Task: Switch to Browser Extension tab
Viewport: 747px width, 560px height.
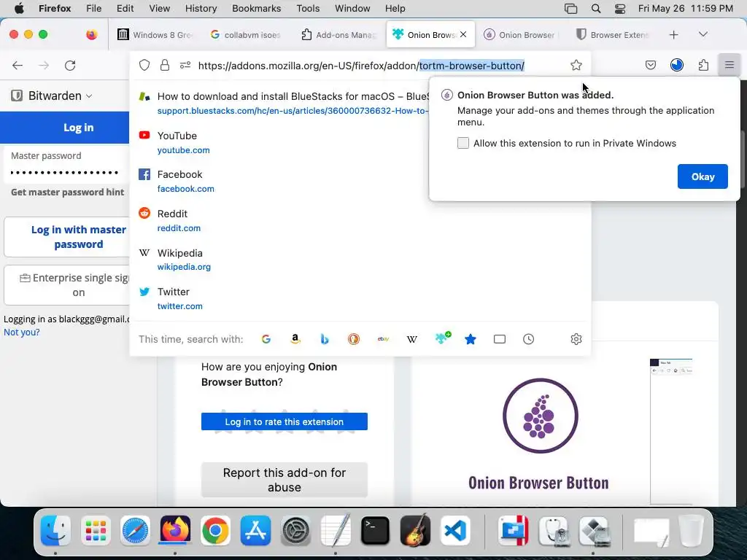Action: pos(613,35)
